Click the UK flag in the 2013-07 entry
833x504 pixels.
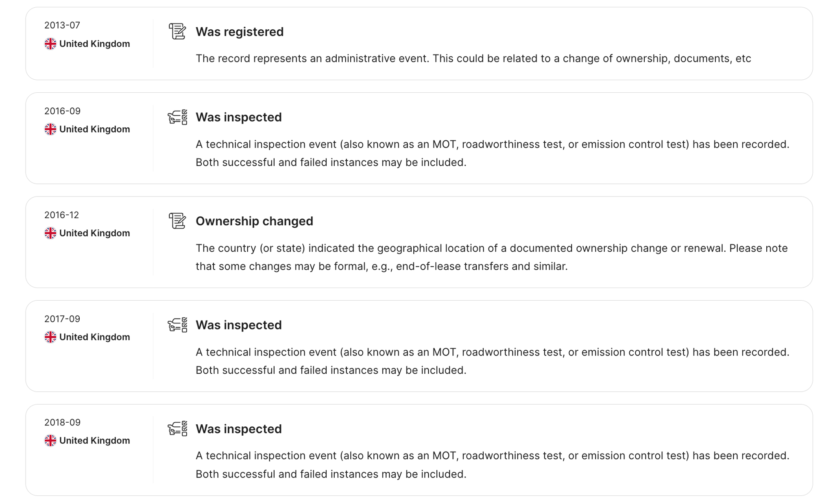pos(50,44)
